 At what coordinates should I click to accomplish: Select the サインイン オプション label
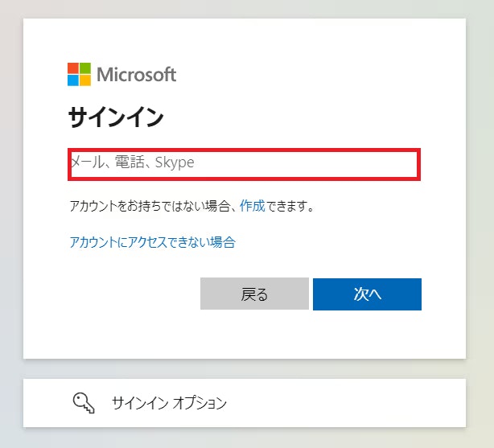[169, 403]
